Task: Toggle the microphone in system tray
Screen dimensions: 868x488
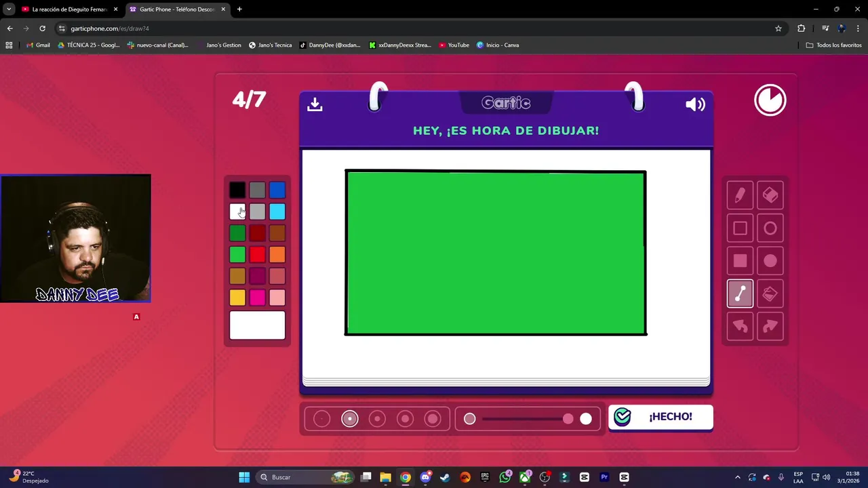Action: click(x=781, y=477)
